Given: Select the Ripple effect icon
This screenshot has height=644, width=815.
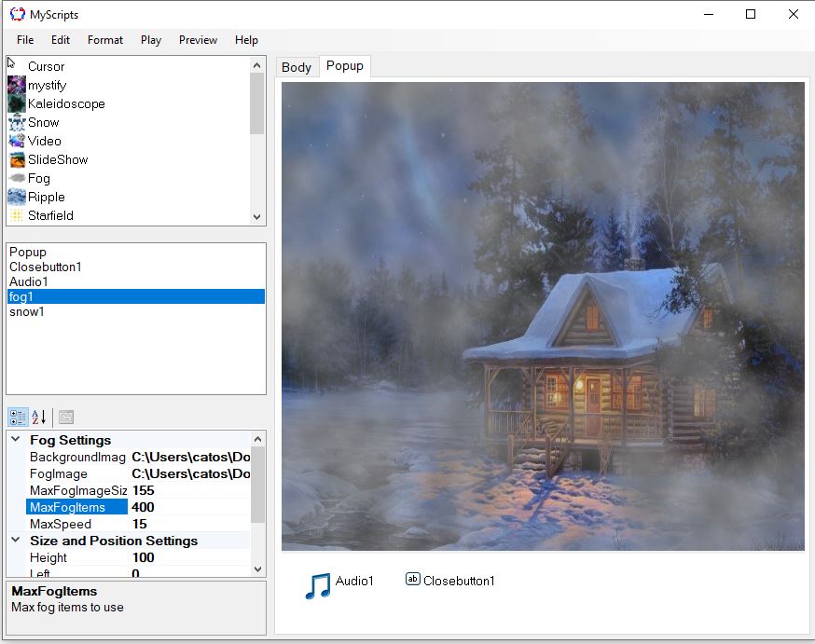Looking at the screenshot, I should [x=17, y=198].
